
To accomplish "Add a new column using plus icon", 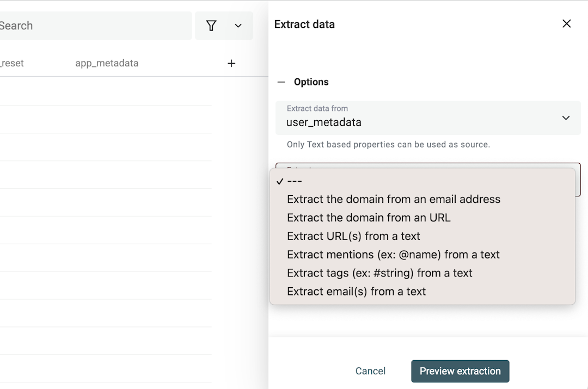I will (231, 63).
